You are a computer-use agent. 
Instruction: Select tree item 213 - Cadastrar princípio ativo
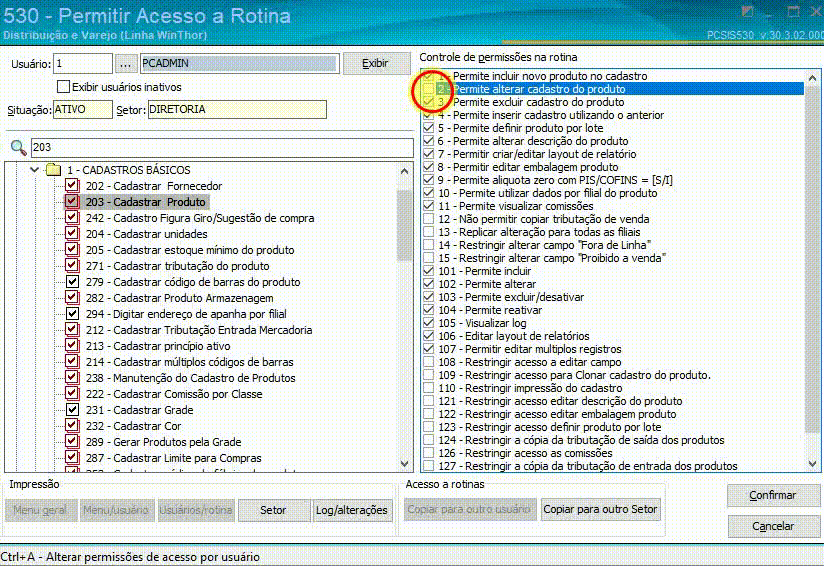pos(158,346)
